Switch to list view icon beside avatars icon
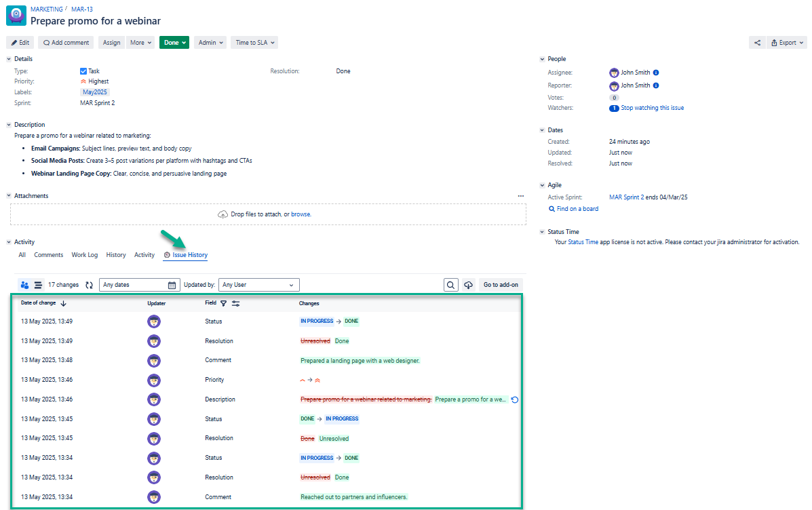 [x=38, y=284]
